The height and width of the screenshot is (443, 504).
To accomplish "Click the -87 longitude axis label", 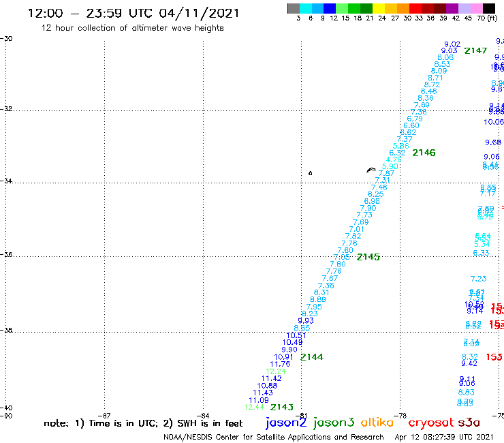I will pos(104,416).
